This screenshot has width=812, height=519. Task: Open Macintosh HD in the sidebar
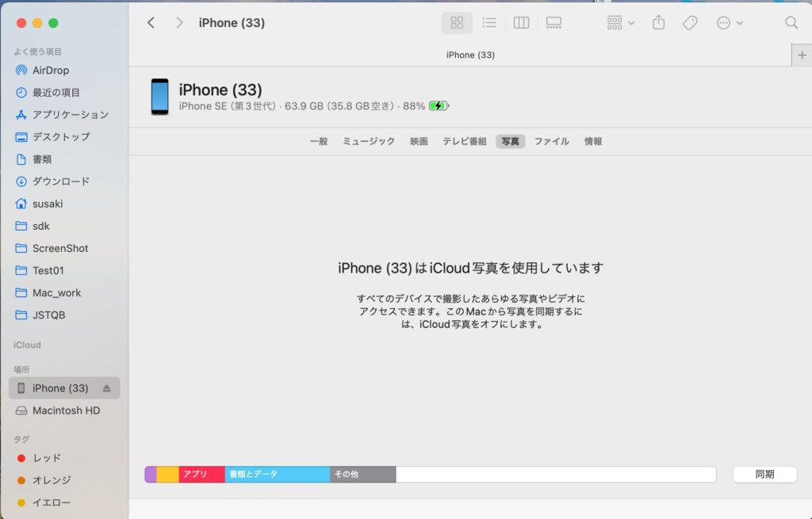tap(64, 410)
